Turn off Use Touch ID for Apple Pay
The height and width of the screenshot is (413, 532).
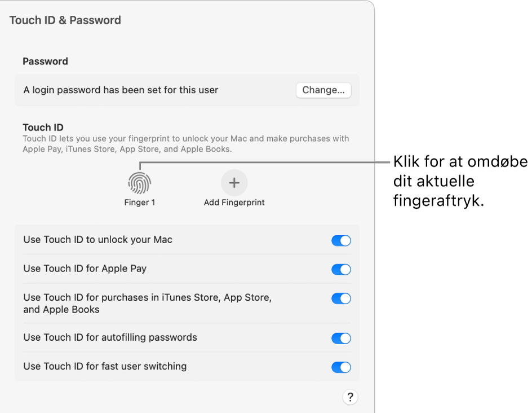[341, 269]
